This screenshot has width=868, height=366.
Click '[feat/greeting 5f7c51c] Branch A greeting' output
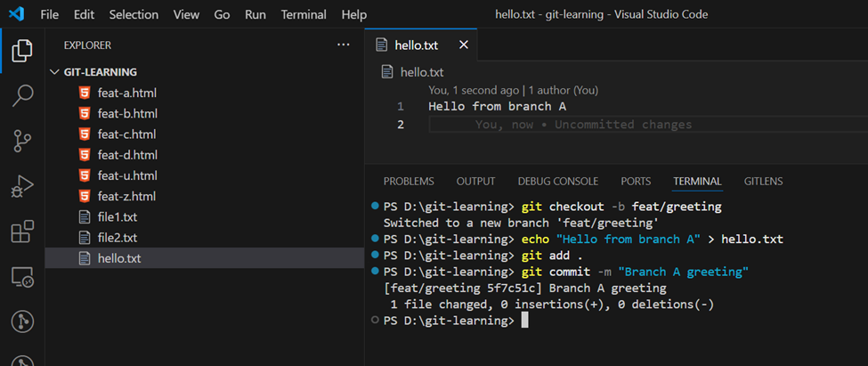pyautogui.click(x=524, y=289)
